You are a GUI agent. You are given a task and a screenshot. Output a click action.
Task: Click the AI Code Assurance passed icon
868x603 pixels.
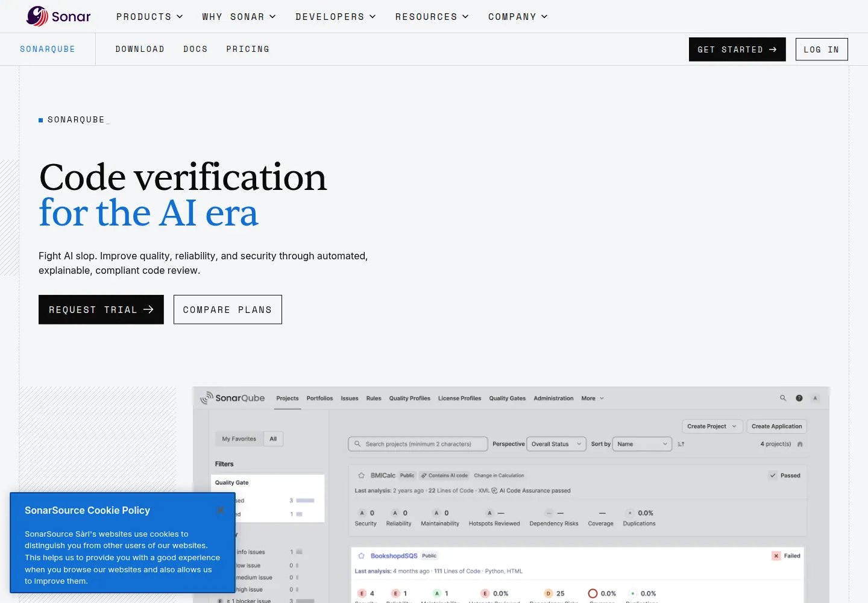point(494,491)
